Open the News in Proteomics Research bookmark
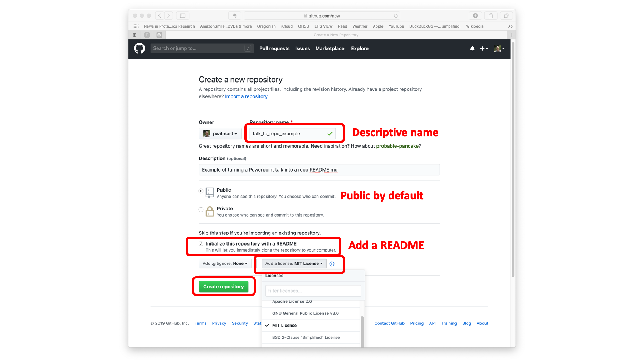The image size is (644, 362). tap(169, 26)
